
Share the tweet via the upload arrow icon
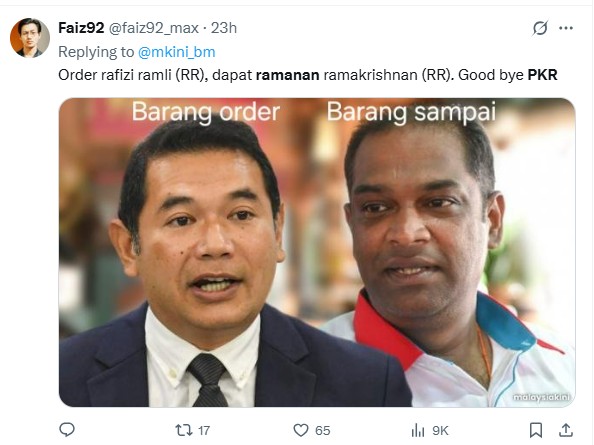click(x=566, y=430)
